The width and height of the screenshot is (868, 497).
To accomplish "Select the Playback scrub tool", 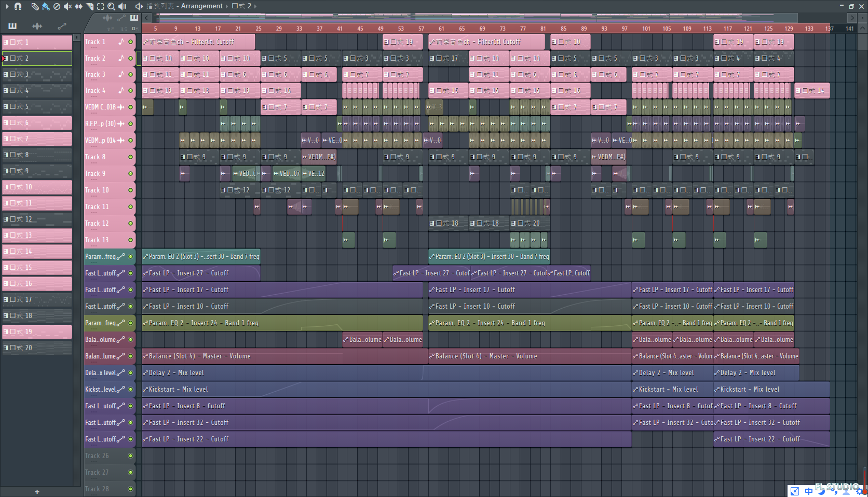I will click(x=123, y=6).
